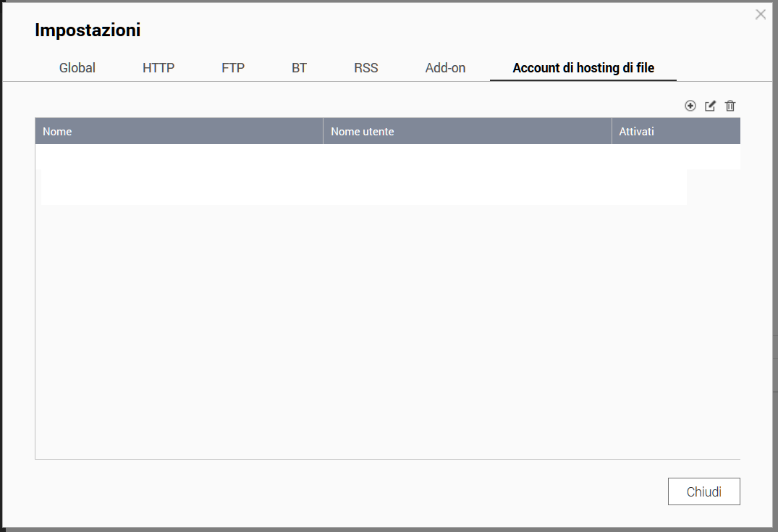Open the Add-on tab
The image size is (778, 532).
(x=445, y=68)
